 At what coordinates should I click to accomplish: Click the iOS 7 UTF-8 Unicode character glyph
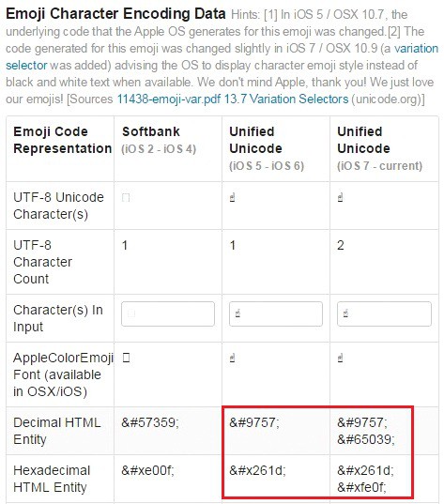pos(340,197)
